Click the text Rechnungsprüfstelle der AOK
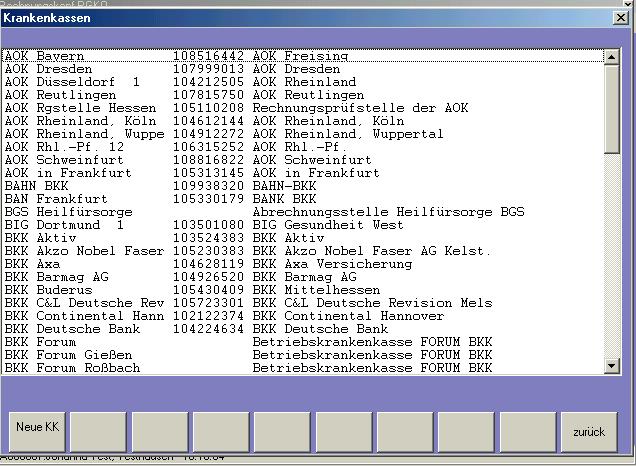The width and height of the screenshot is (636, 466). point(360,108)
